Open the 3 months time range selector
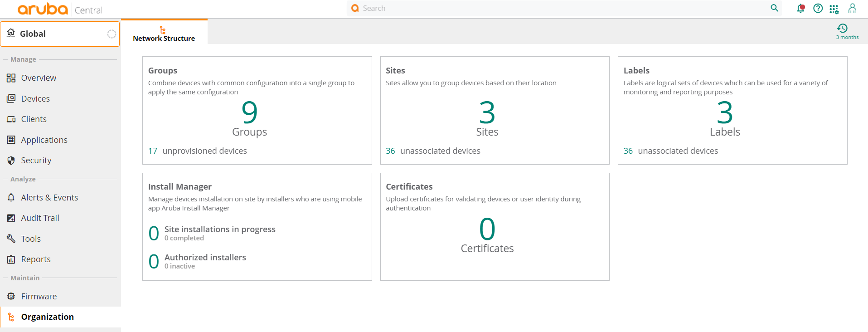Viewport: 868px width, 332px height. (847, 32)
